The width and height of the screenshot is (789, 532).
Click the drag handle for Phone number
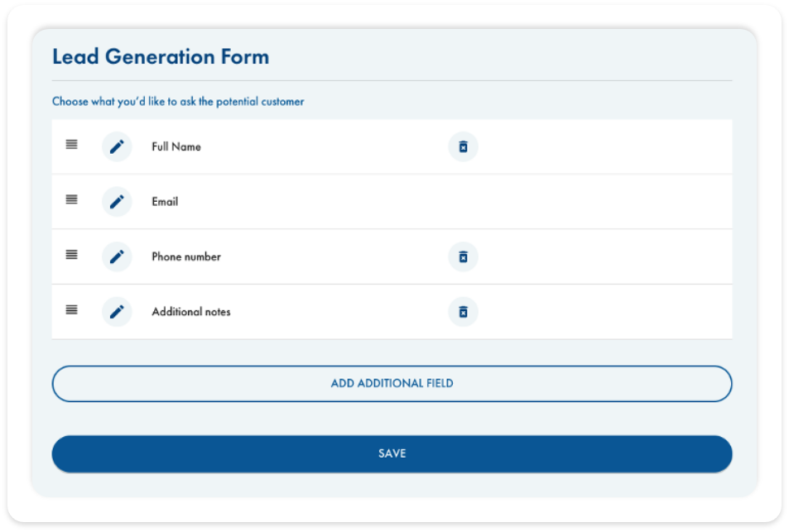(x=70, y=255)
